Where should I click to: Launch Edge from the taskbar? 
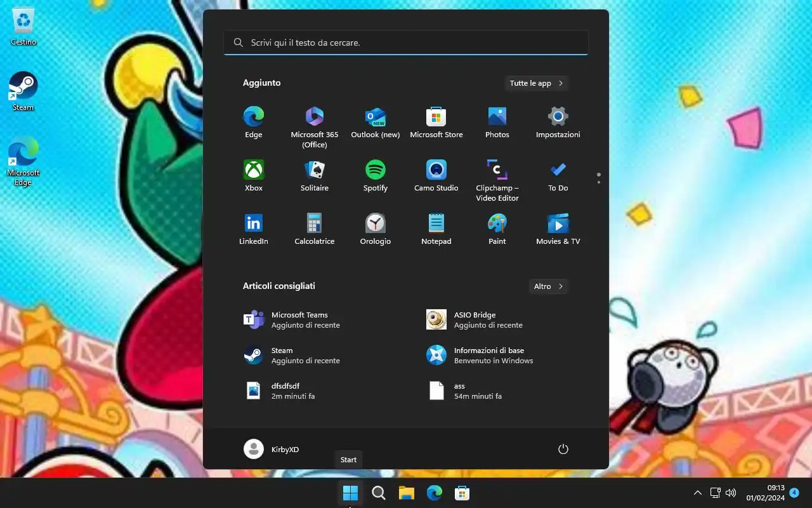pyautogui.click(x=435, y=493)
